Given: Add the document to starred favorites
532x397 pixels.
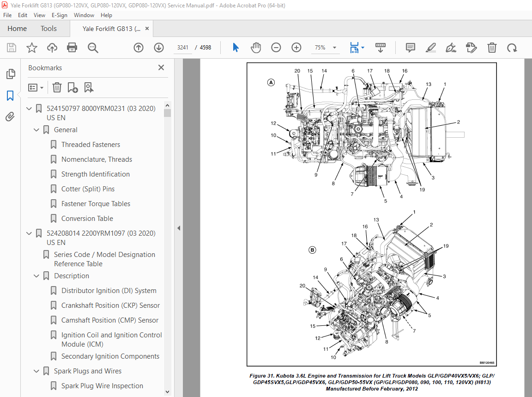Looking at the screenshot, I should click(x=31, y=48).
